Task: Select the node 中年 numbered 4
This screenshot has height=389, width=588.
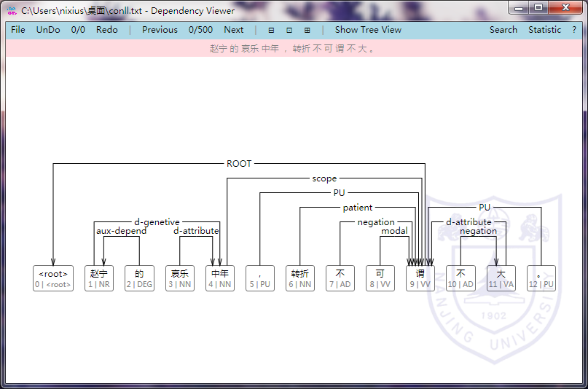Action: (x=220, y=278)
